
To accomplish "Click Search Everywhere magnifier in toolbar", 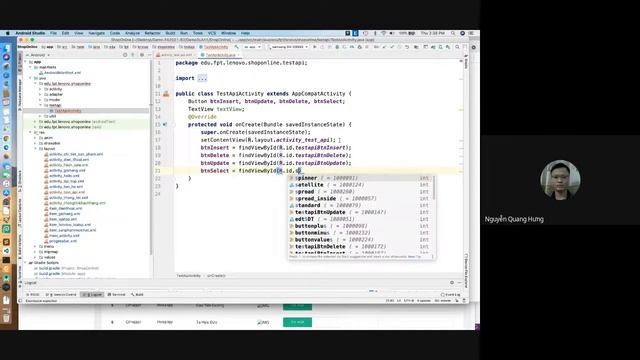I will (457, 47).
